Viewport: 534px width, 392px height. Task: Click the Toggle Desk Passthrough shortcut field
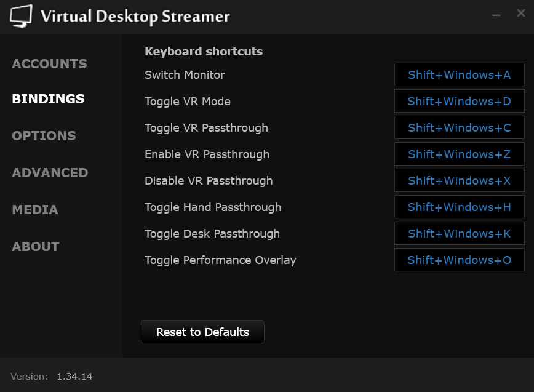[x=459, y=234]
